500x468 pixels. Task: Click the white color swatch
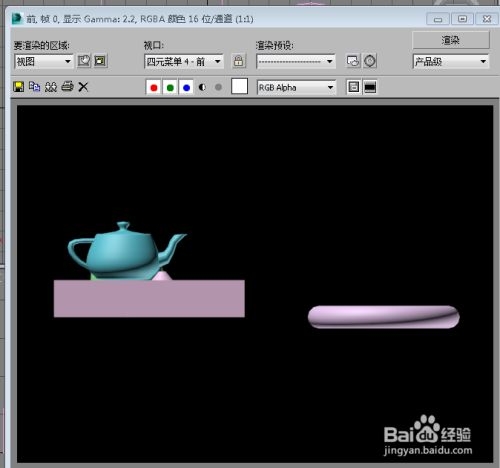[x=239, y=87]
